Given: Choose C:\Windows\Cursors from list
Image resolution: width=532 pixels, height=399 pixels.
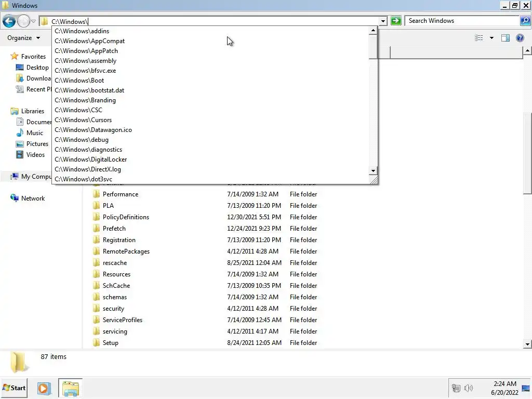Looking at the screenshot, I should (210, 119).
